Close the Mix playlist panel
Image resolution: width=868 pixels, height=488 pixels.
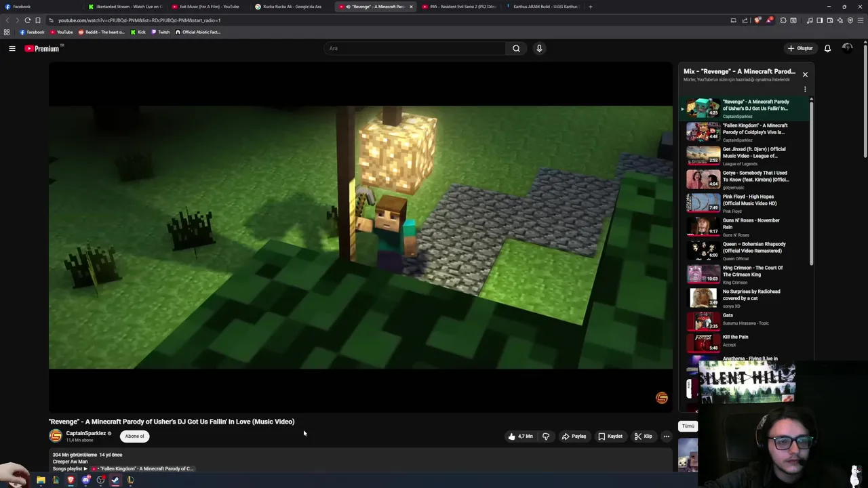(805, 74)
